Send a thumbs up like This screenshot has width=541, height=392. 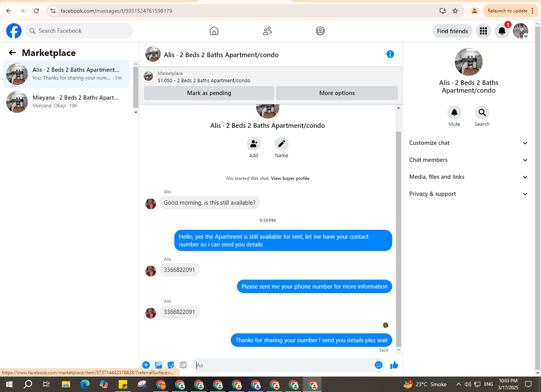click(x=394, y=365)
